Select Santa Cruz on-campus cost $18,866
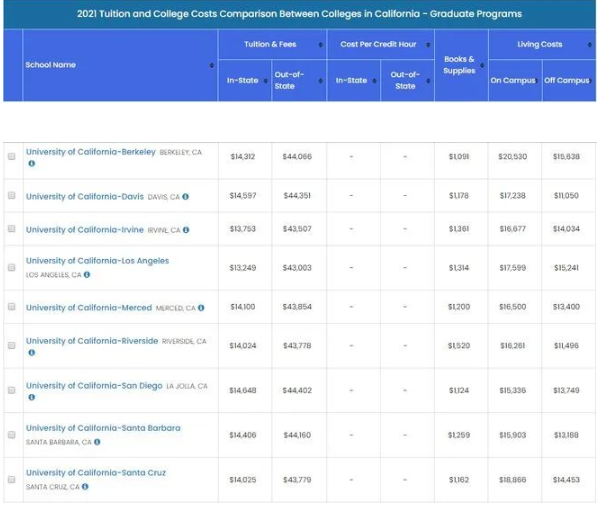Image resolution: width=597 pixels, height=510 pixels. coord(512,480)
